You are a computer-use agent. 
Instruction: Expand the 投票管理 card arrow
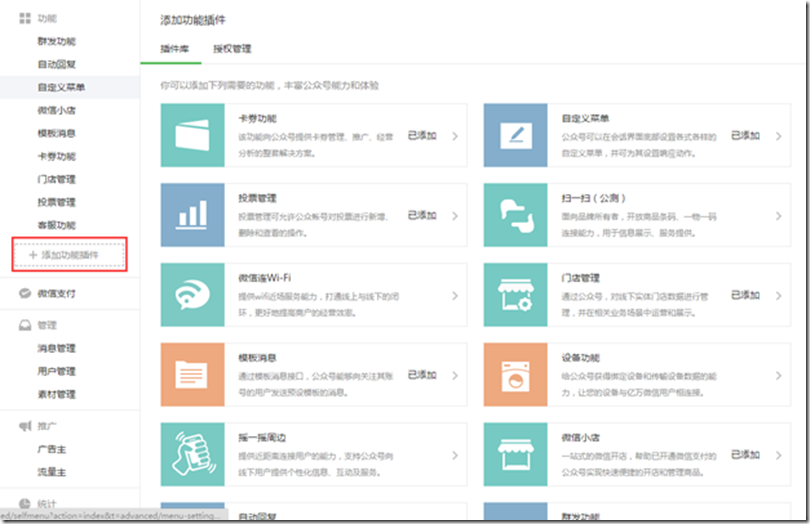point(455,216)
